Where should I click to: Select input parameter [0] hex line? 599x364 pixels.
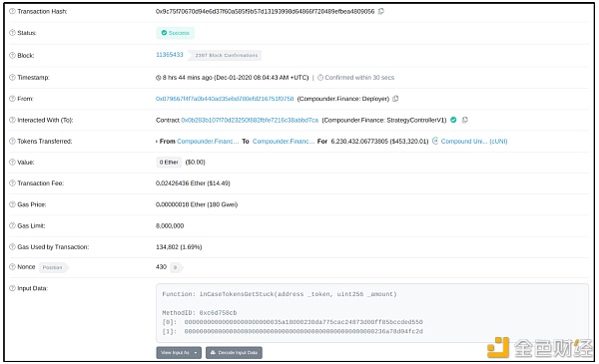click(x=293, y=322)
